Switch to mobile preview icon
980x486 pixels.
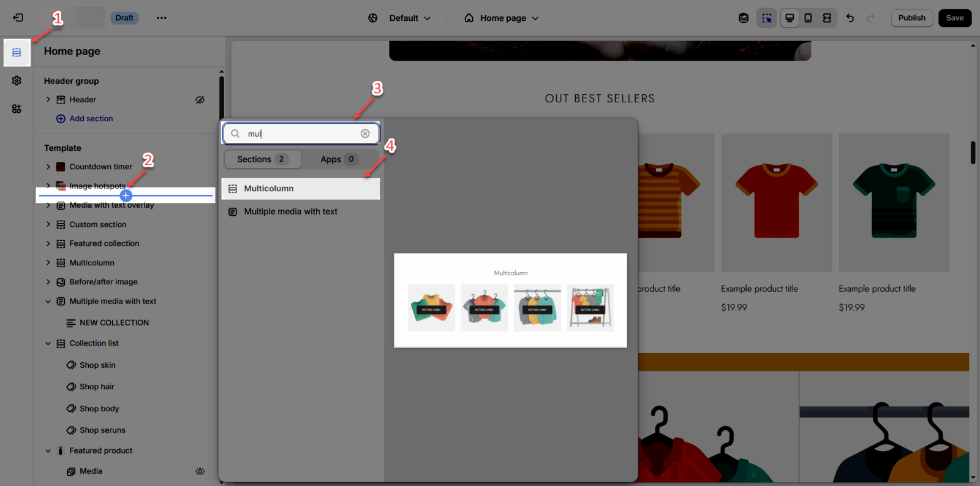point(808,18)
